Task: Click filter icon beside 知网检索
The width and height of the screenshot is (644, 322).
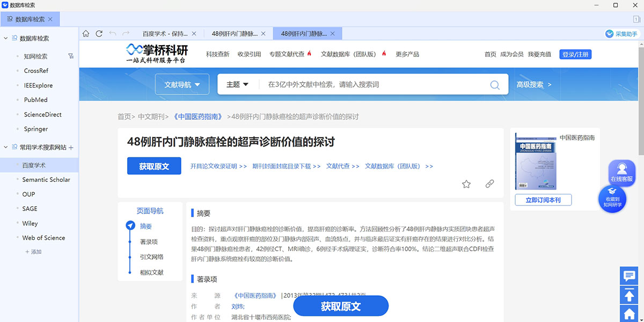Action: coord(71,56)
